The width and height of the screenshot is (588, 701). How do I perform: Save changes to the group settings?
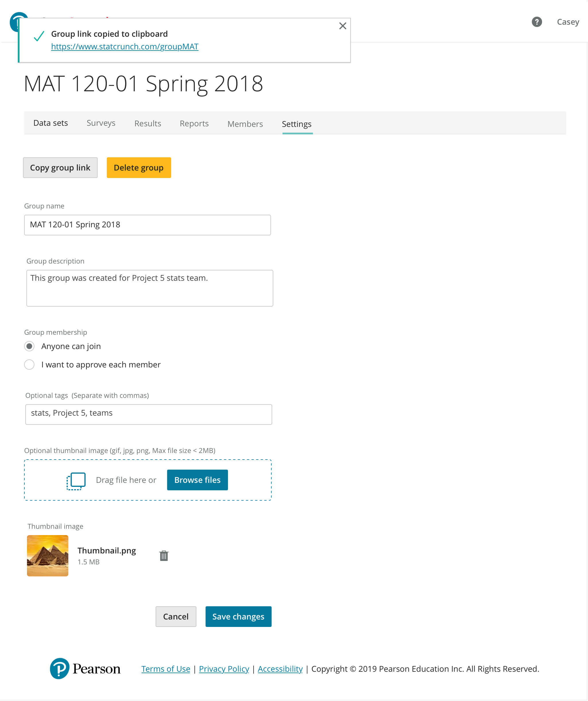click(238, 617)
